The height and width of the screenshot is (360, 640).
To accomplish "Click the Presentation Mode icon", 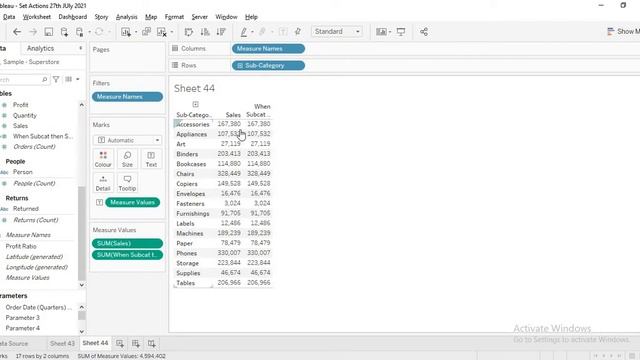I will [x=401, y=32].
